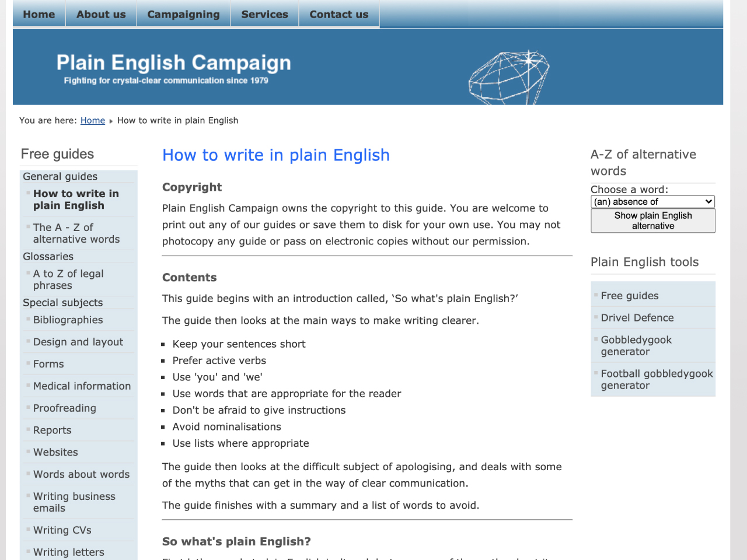This screenshot has height=560, width=747.
Task: Click the crystal diamond logo in the banner
Action: pyautogui.click(x=509, y=78)
